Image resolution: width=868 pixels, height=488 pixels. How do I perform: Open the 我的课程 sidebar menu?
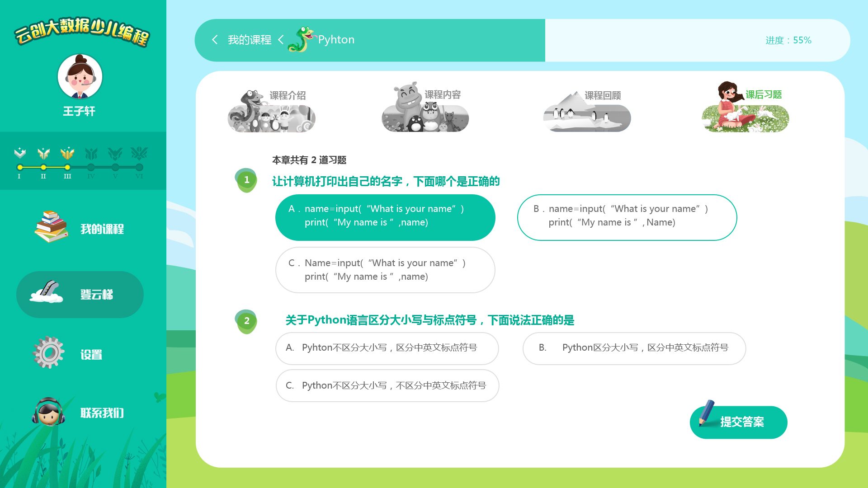(80, 229)
